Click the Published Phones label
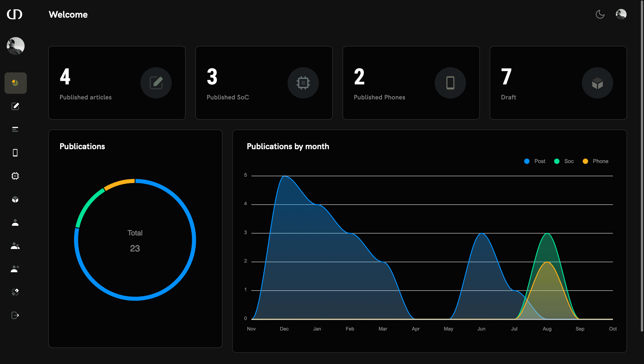Image resolution: width=644 pixels, height=364 pixels. 379,97
